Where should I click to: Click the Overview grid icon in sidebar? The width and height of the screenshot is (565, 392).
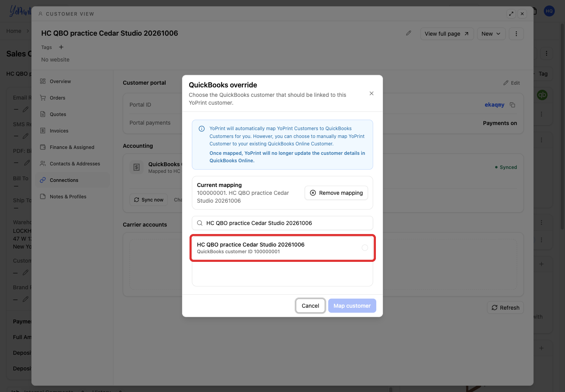(43, 82)
